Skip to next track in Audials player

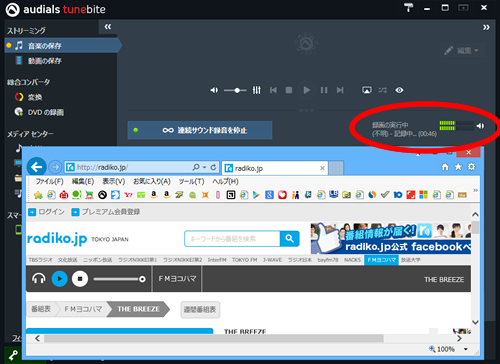point(340,90)
